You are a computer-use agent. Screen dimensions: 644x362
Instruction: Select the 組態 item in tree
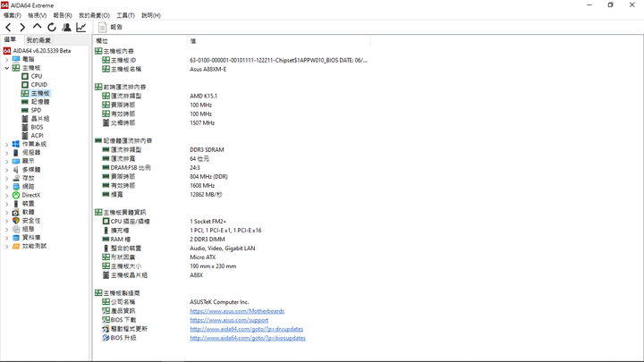click(29, 229)
